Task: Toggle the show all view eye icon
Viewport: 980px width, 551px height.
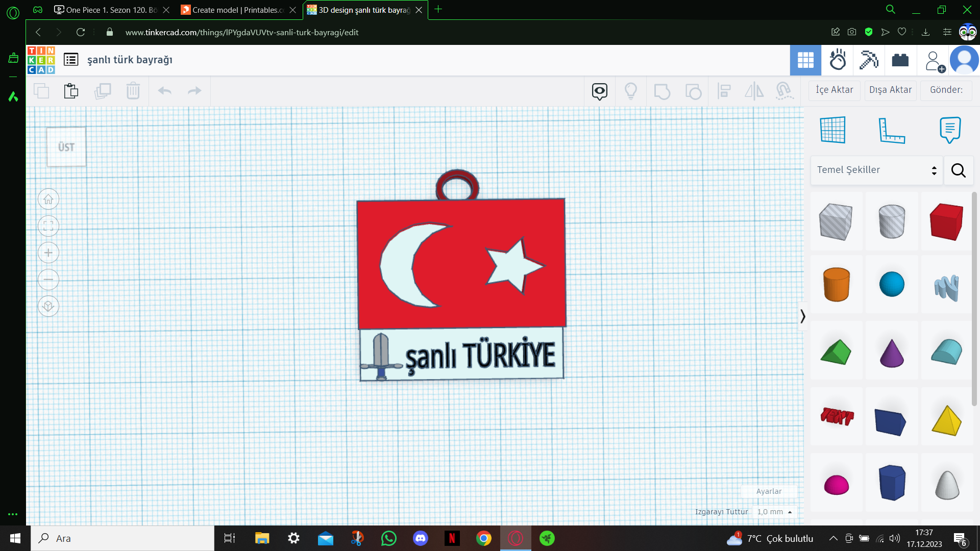Action: tap(599, 91)
